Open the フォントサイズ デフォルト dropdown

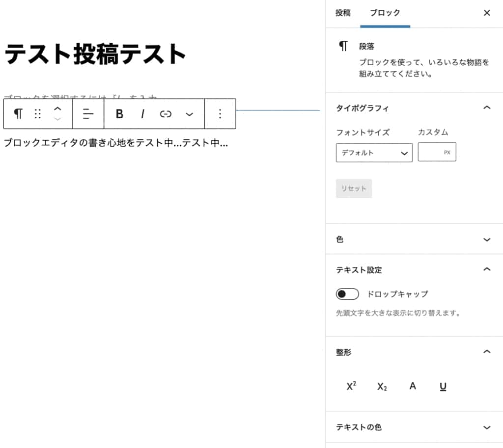point(374,153)
